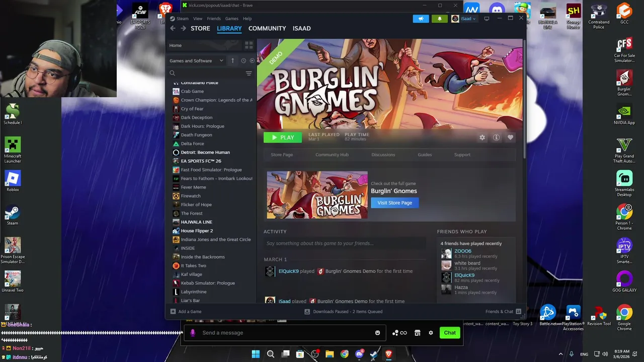The height and width of the screenshot is (362, 644).
Task: Open the Store Page link
Action: click(x=282, y=154)
